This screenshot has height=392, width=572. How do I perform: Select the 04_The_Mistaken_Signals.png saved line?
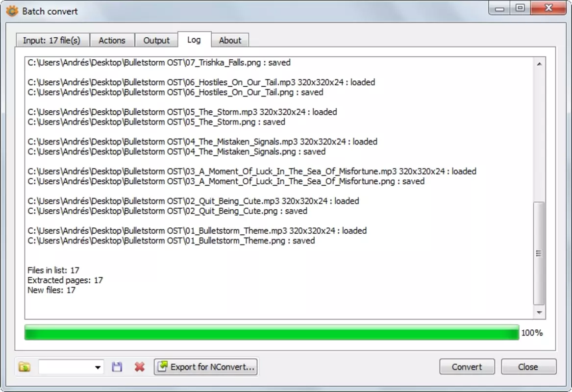[x=176, y=151]
